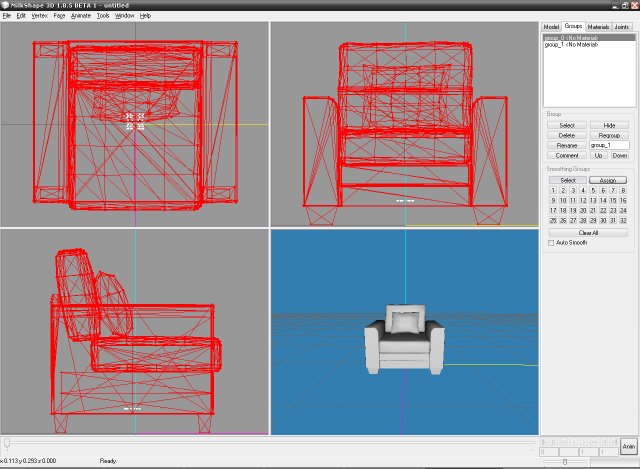Open the Vertex menu
The width and height of the screenshot is (640, 469).
39,16
